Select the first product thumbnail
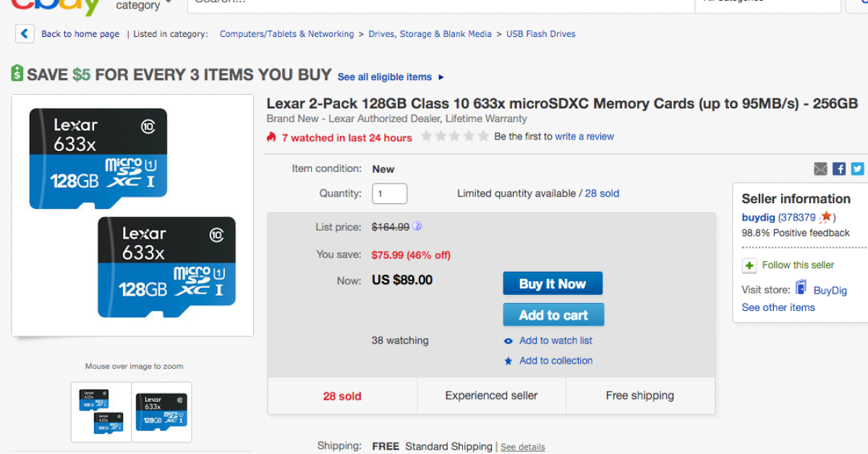 (101, 411)
